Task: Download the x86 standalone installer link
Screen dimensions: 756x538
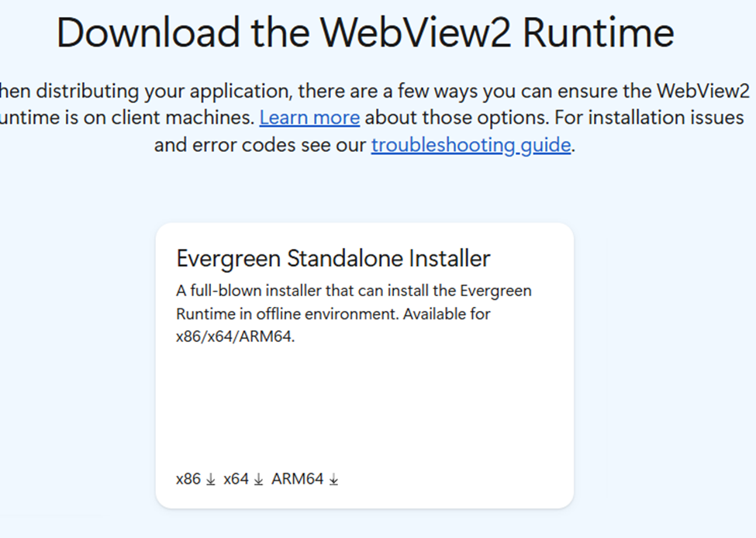Action: [188, 479]
